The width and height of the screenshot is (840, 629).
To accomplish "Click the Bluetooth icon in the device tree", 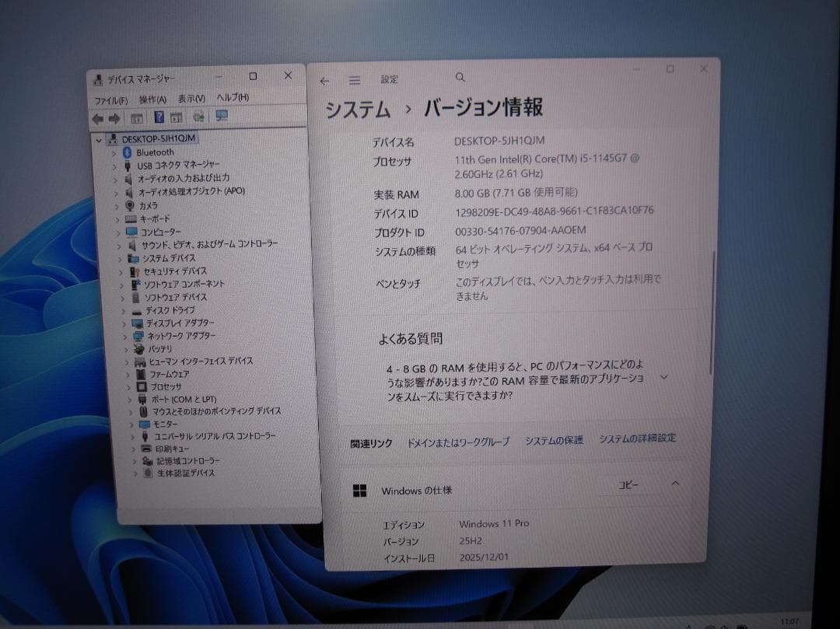I will pyautogui.click(x=127, y=152).
